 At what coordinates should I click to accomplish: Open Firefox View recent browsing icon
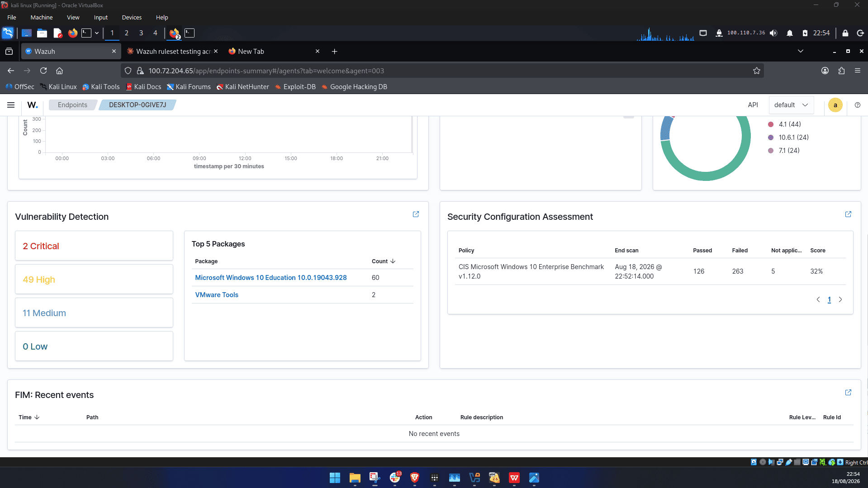point(9,52)
